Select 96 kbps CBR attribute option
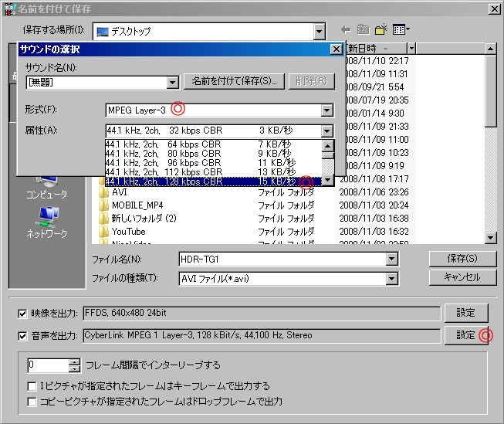Screen dimensions: 504x424 (214, 163)
